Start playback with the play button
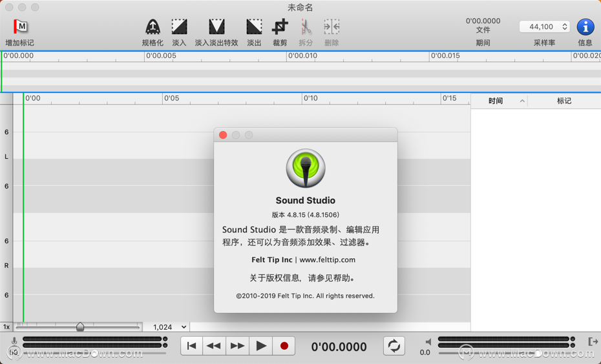This screenshot has width=601, height=364. tap(260, 346)
